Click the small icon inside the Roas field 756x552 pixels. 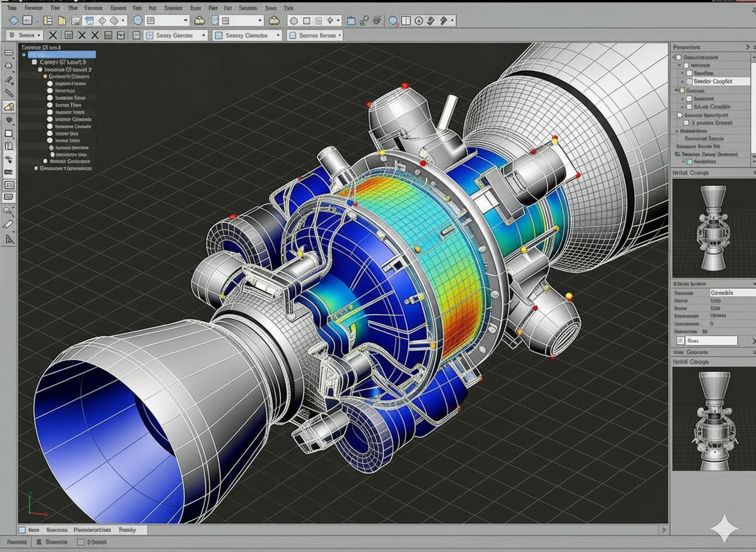tap(680, 341)
